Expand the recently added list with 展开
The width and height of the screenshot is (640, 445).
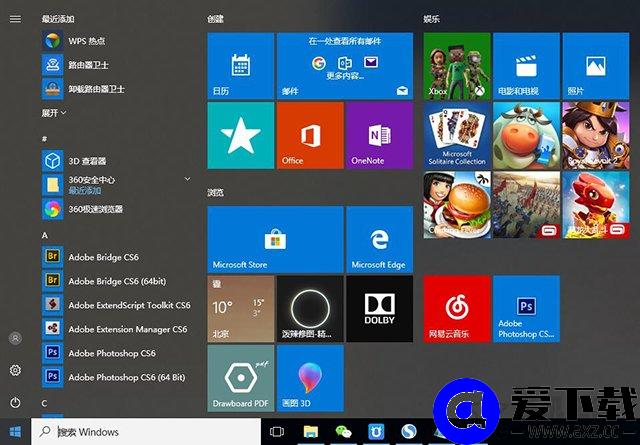(53, 113)
